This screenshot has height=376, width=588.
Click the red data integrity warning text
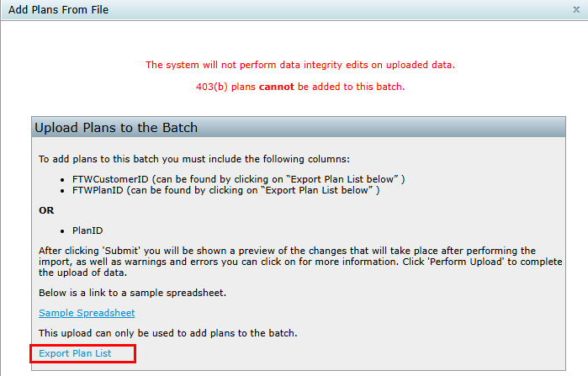click(x=300, y=65)
